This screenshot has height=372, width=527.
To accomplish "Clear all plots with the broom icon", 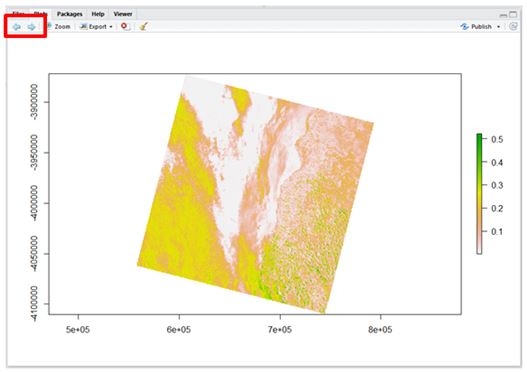I will (144, 26).
